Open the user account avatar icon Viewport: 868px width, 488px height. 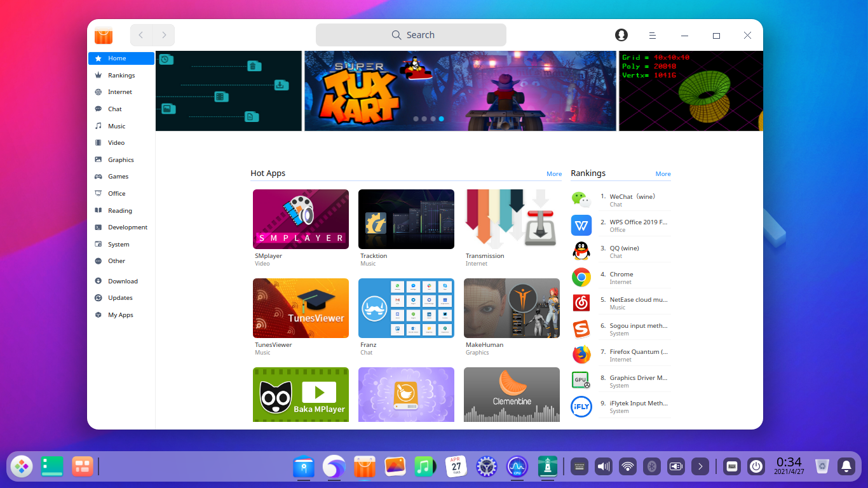(621, 35)
